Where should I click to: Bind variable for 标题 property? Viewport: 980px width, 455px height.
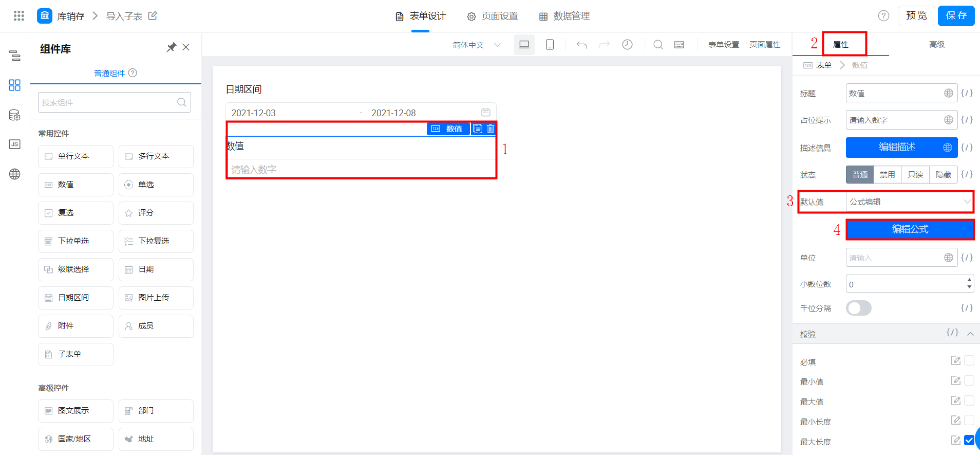point(967,93)
